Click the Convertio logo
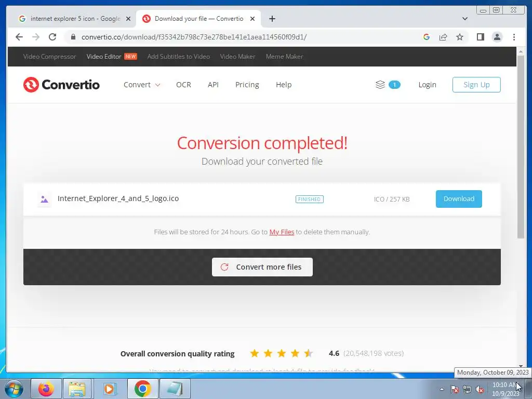Screen dimensions: 532x399 click(x=61, y=85)
